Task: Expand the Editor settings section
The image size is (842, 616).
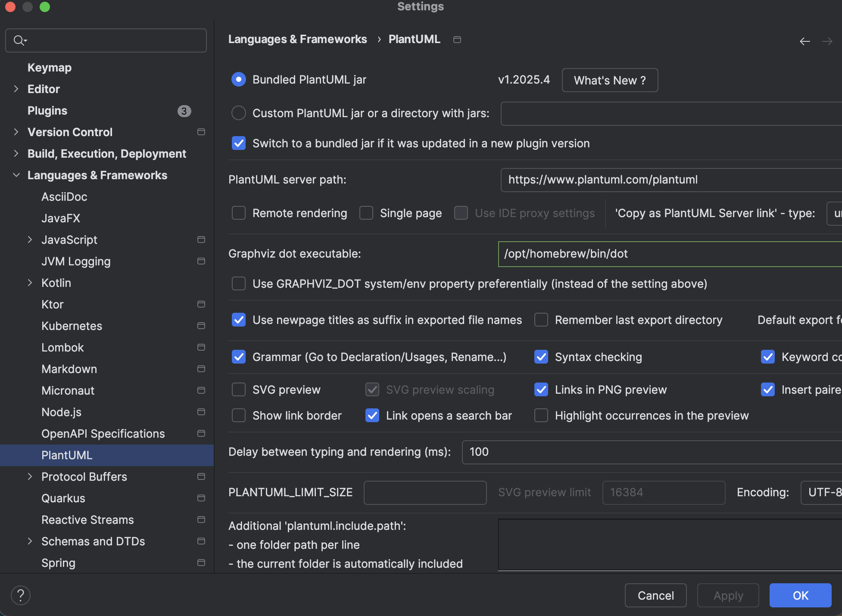Action: pos(16,89)
